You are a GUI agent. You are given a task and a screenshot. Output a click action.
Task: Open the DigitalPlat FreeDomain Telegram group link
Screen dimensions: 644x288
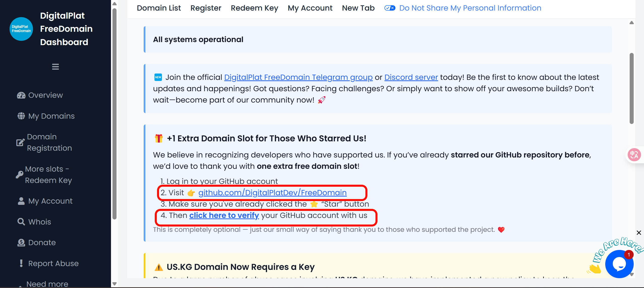tap(298, 77)
